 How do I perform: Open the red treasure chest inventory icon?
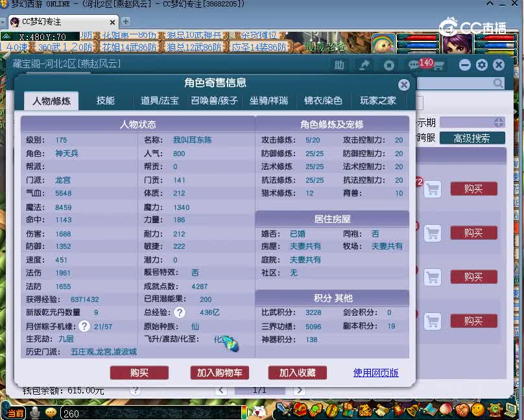(x=300, y=410)
